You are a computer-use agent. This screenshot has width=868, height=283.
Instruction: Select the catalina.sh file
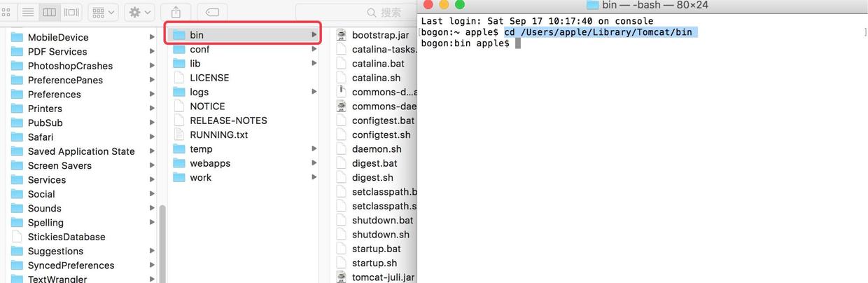(369, 78)
